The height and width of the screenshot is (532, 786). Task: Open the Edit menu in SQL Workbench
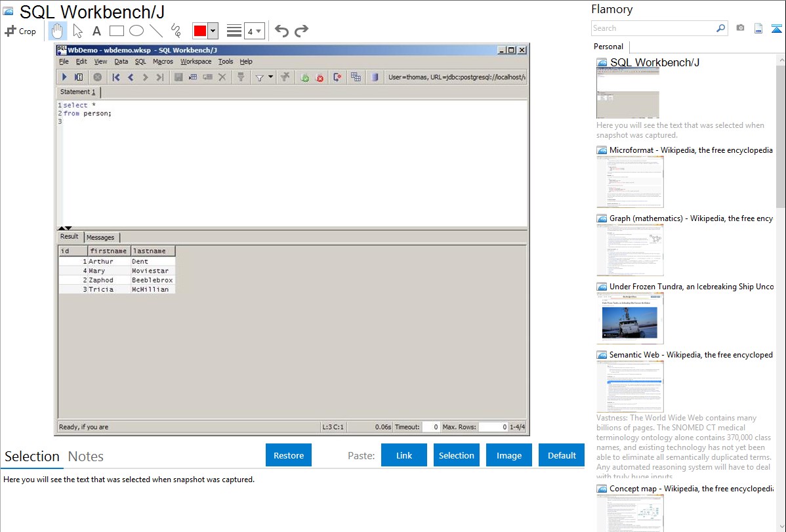[81, 62]
